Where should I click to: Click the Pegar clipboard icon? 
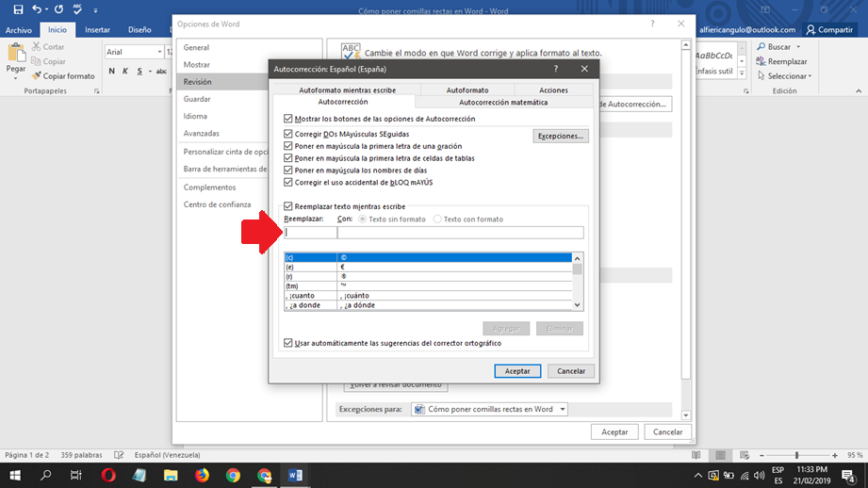[x=16, y=53]
